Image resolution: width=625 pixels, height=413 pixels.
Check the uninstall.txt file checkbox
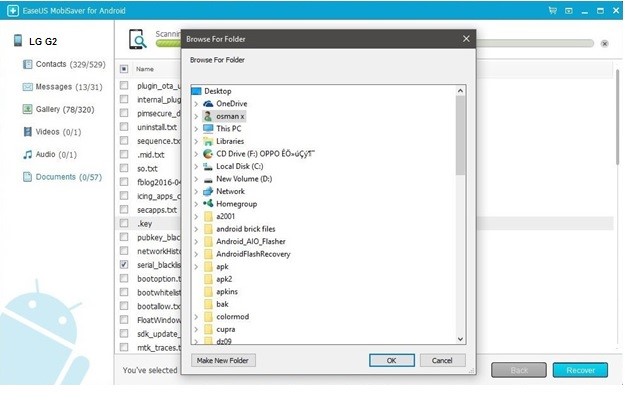tap(124, 127)
